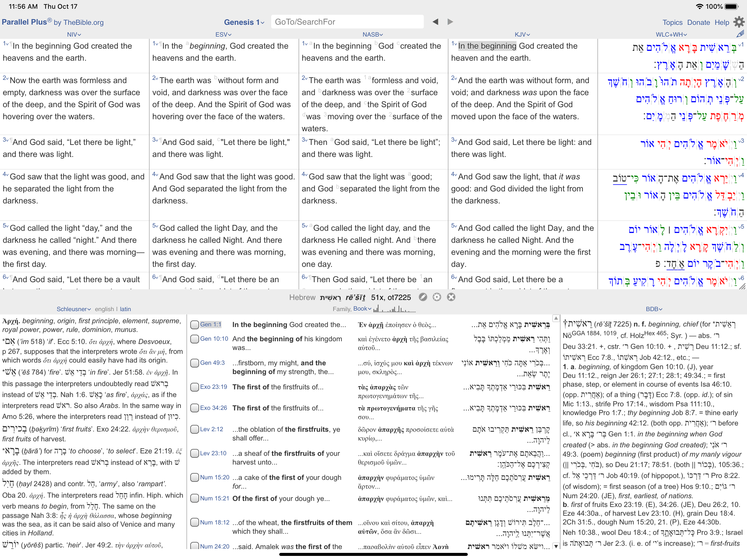Screen dimensions: 747x560
Task: Open the Help menu
Action: click(x=722, y=22)
